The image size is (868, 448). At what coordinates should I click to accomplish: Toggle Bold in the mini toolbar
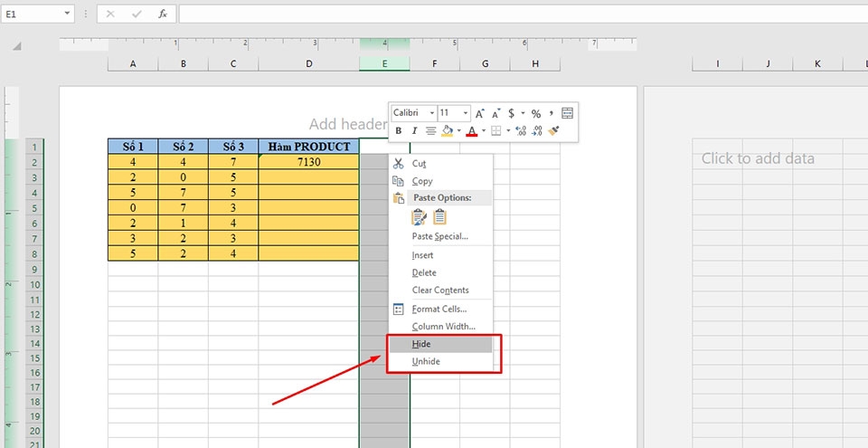click(399, 131)
